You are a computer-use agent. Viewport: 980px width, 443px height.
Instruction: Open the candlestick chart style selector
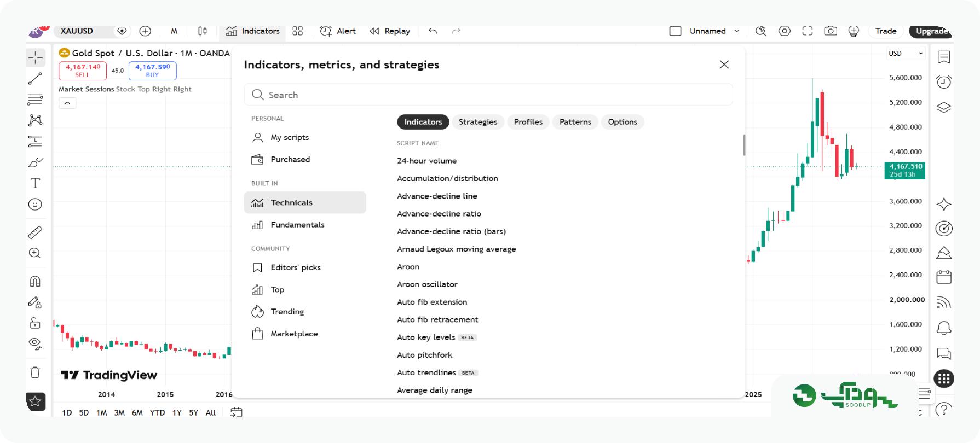tap(203, 31)
